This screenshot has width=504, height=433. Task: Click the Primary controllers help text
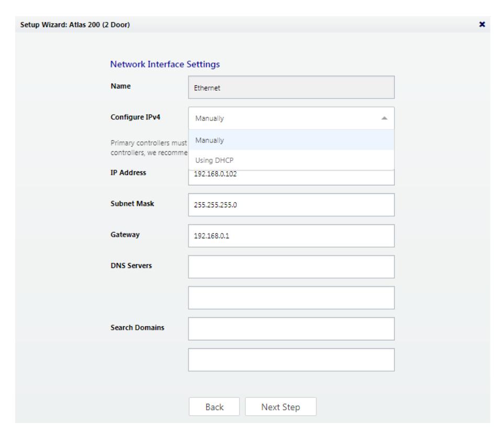[149, 148]
